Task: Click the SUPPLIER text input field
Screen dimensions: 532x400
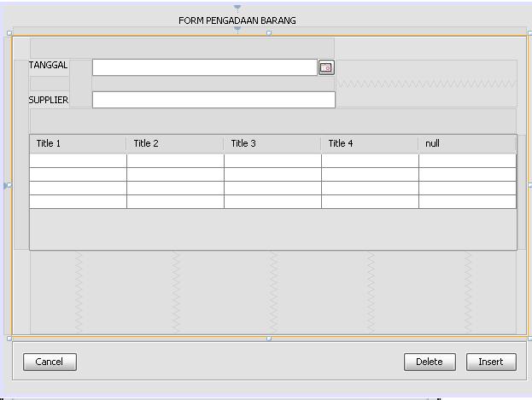Action: click(x=213, y=100)
